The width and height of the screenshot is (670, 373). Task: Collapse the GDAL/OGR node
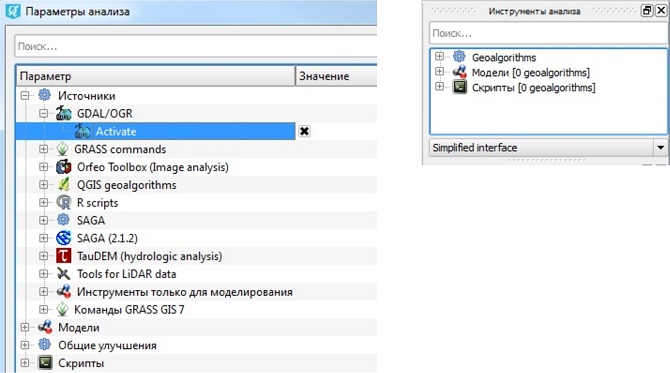pyautogui.click(x=44, y=113)
